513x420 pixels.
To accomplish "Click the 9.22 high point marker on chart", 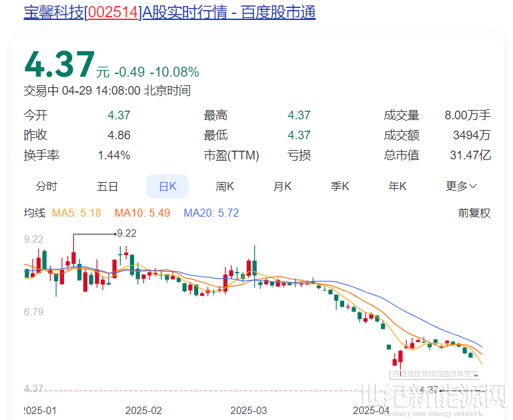I will coord(127,233).
